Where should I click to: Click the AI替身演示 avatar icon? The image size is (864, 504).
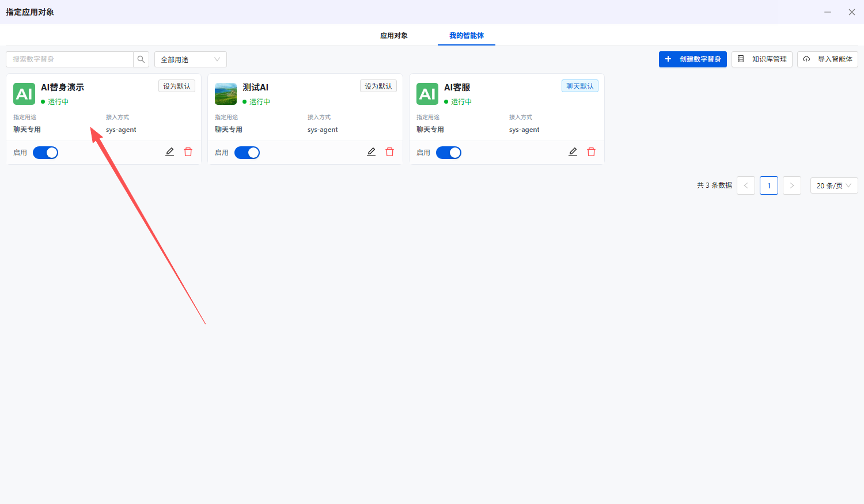click(24, 94)
